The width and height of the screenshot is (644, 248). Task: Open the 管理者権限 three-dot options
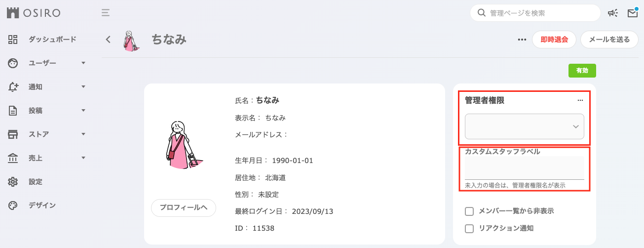pos(580,100)
